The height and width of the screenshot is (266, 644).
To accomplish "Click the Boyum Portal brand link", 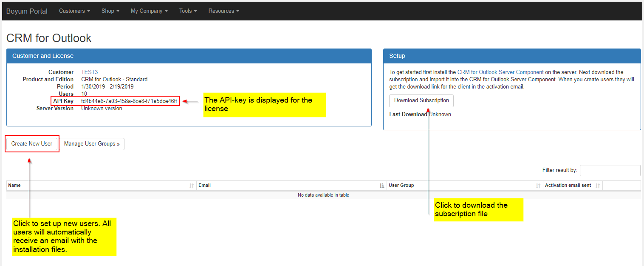I will [x=27, y=11].
